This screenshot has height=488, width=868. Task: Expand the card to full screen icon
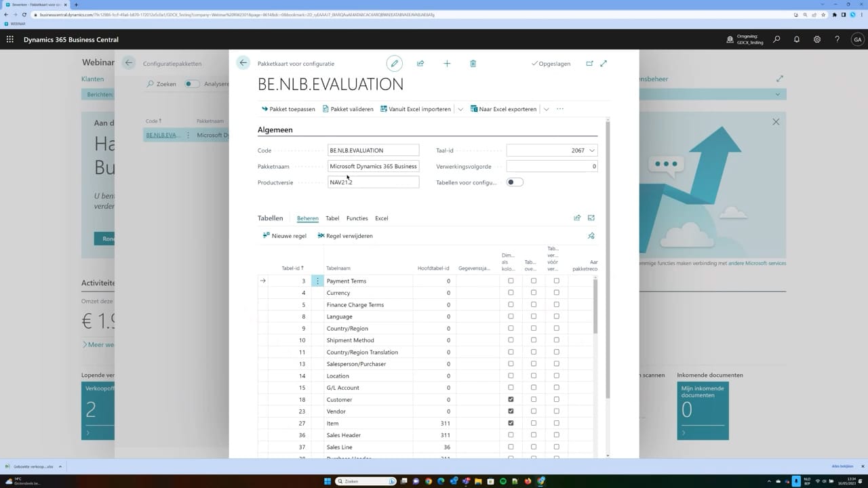[x=604, y=64]
